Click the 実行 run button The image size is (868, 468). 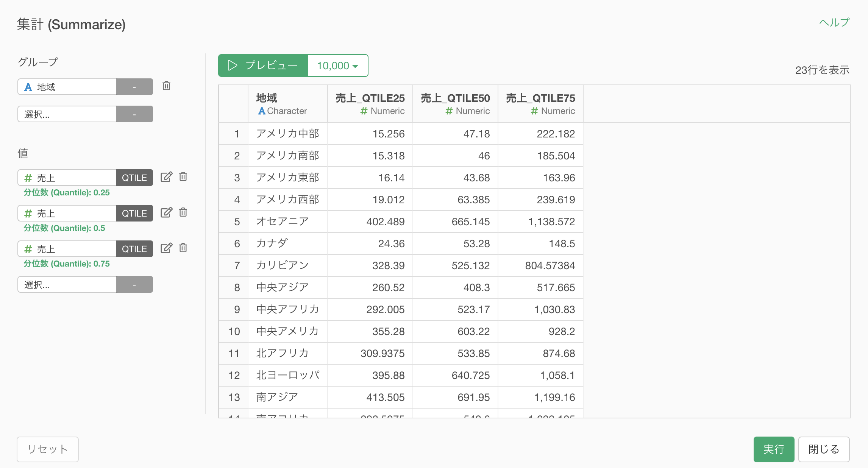(x=773, y=449)
